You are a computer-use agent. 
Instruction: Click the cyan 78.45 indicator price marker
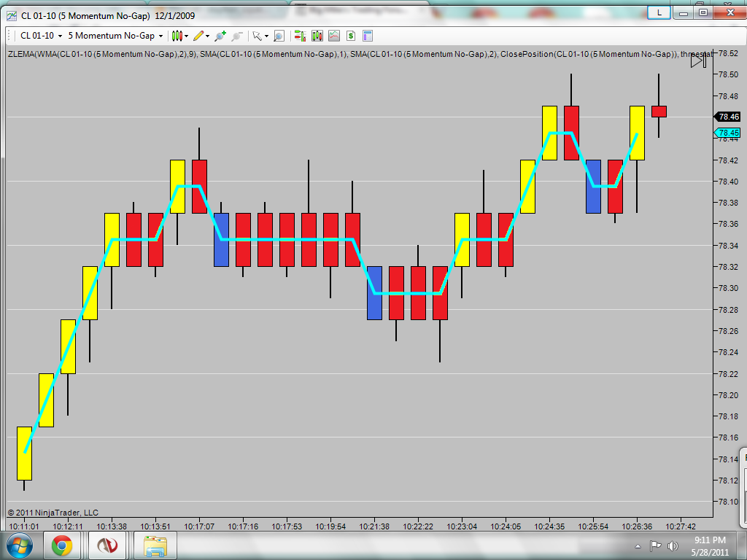(x=727, y=133)
